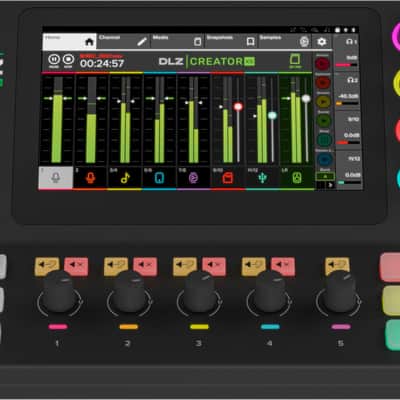
Task: Click hardware knob 1 with pink indicator
Action: click(x=59, y=292)
